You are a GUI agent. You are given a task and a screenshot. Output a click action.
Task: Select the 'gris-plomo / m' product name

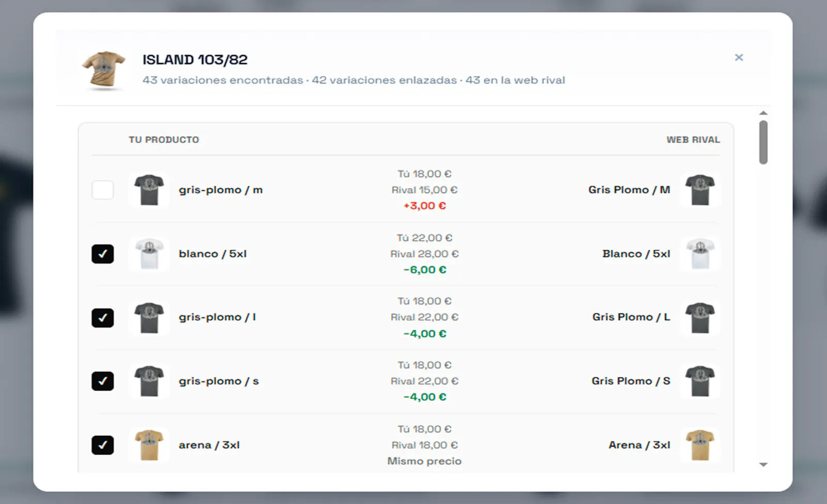click(x=221, y=190)
